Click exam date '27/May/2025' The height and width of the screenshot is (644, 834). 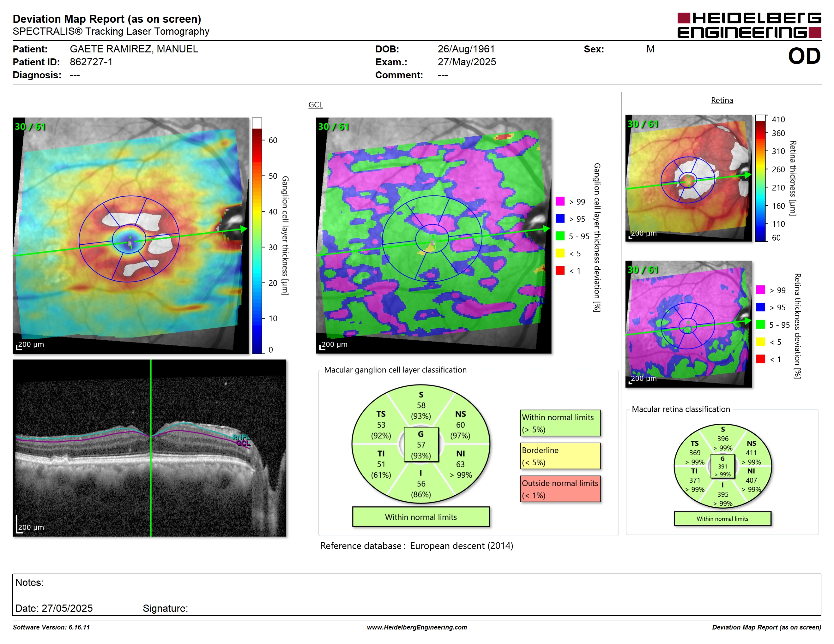(x=467, y=62)
